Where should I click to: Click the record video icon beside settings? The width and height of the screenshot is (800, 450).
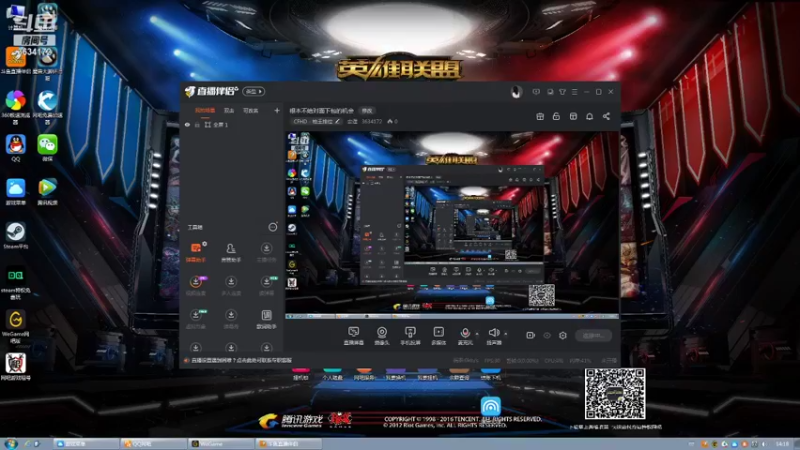(x=531, y=335)
